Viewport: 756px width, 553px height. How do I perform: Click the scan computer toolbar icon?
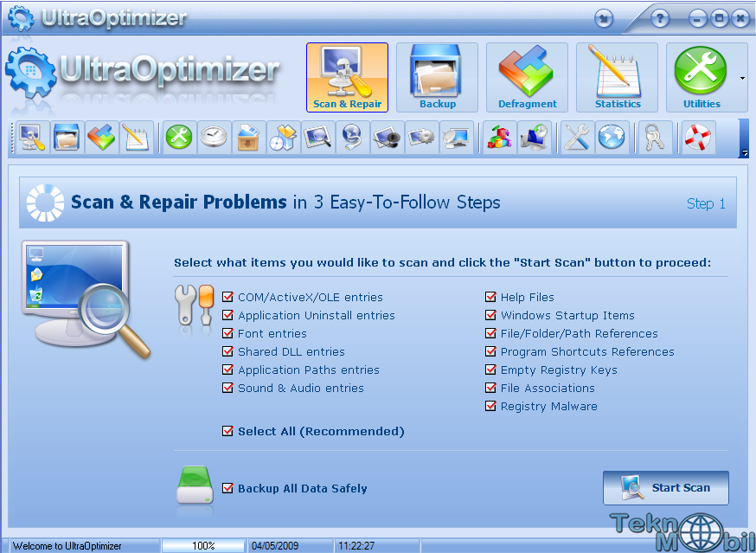(x=32, y=138)
